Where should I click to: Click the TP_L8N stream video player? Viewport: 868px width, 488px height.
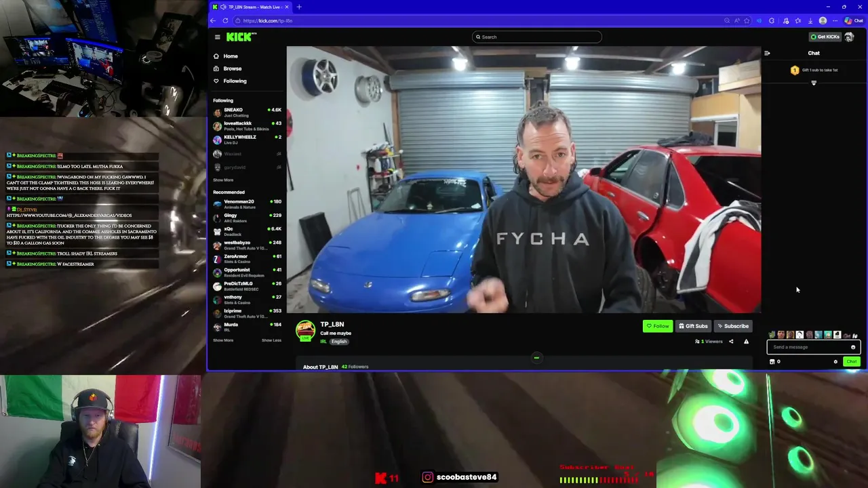[524, 180]
